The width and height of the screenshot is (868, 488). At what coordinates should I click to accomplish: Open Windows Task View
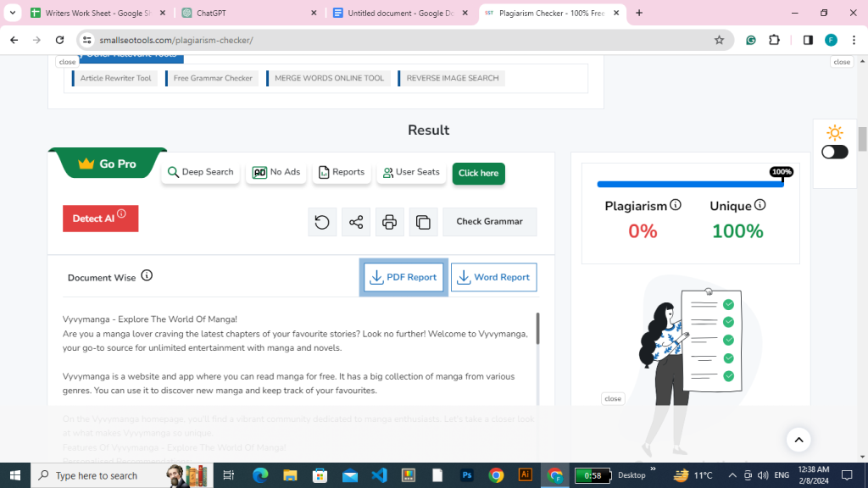[x=228, y=475]
